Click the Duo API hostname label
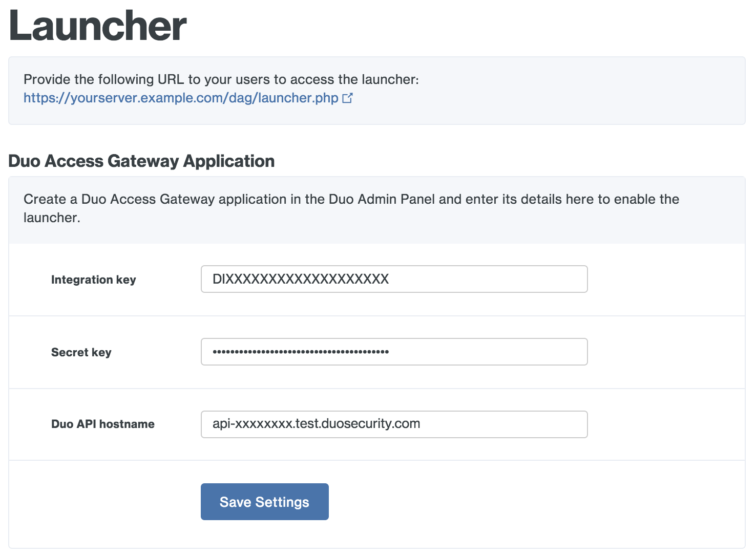Image resolution: width=756 pixels, height=557 pixels. (x=102, y=424)
